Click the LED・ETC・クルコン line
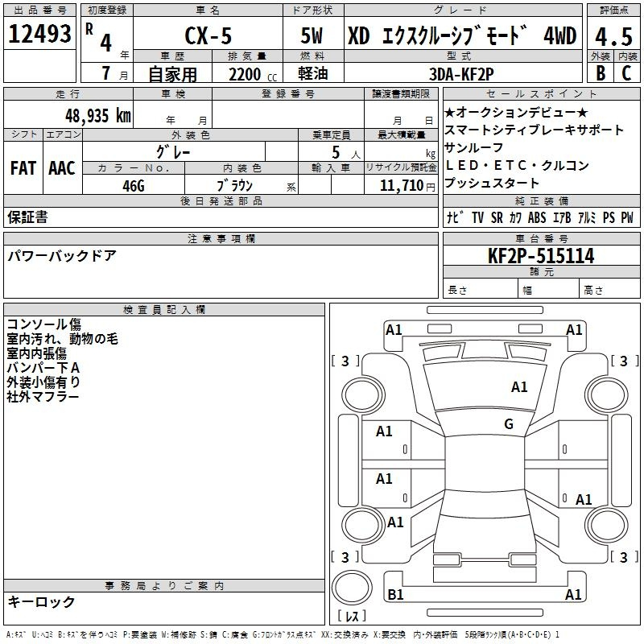Viewport: 644px width, 644px height. point(517,165)
